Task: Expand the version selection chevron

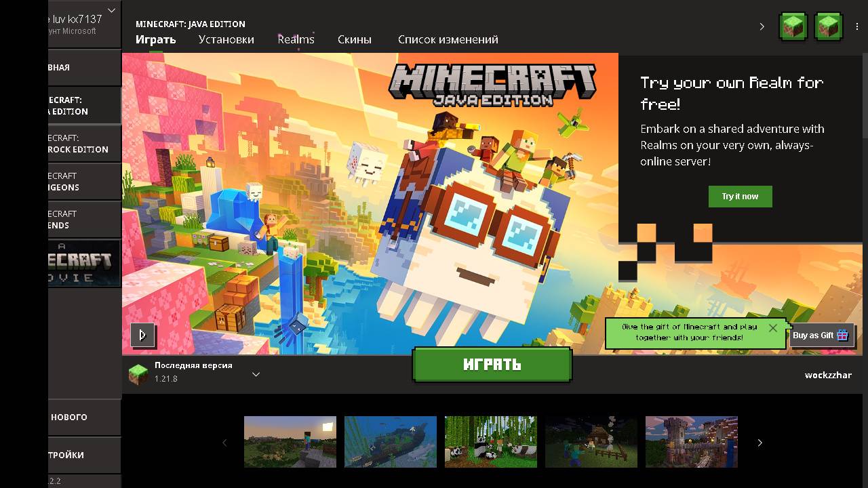Action: click(x=256, y=374)
